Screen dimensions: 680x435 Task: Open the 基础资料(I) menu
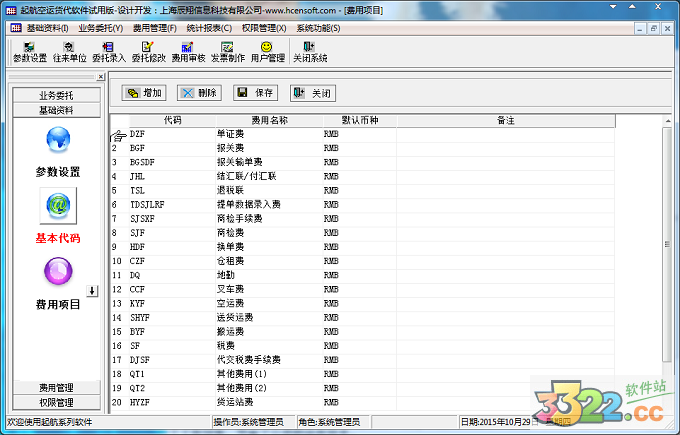pyautogui.click(x=48, y=28)
